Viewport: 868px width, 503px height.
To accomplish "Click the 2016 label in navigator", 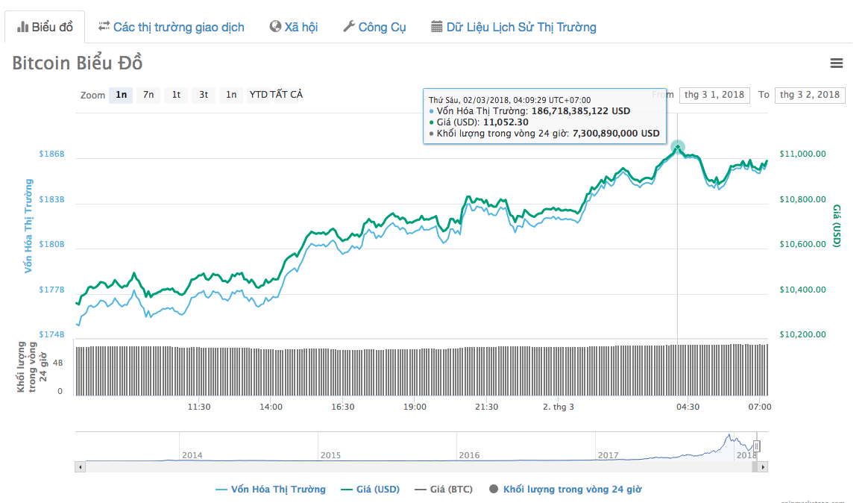I will click(x=469, y=454).
